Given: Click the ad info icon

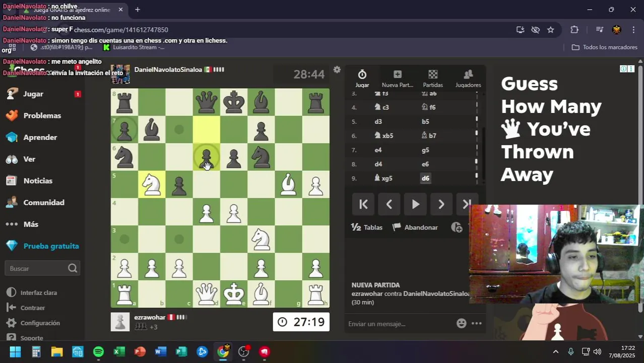Looking at the screenshot, I should (623, 69).
